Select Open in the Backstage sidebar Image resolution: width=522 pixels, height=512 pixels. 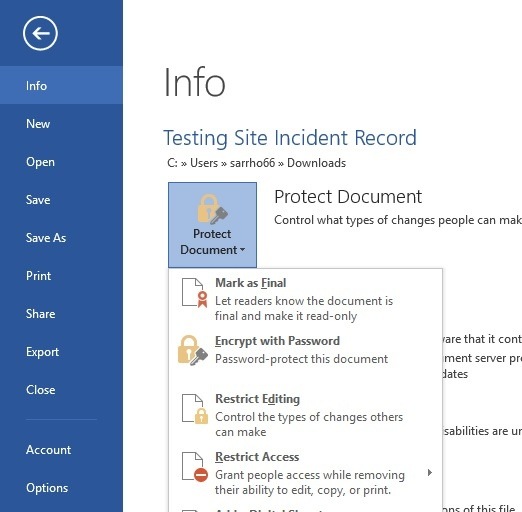[61, 162]
